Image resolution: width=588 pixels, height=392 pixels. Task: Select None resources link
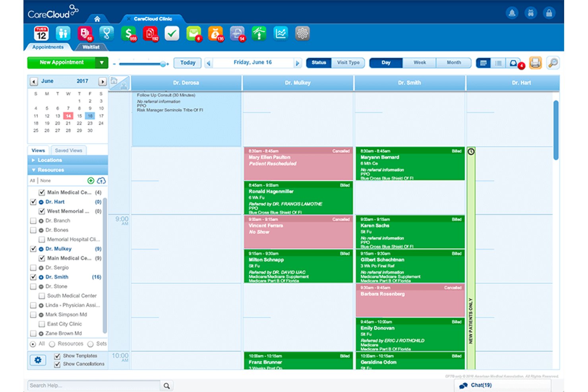[x=45, y=181]
